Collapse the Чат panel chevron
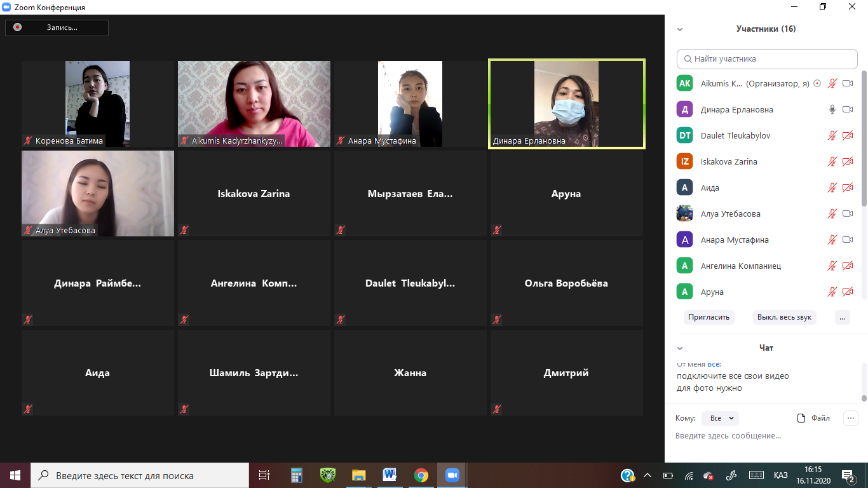 (680, 348)
